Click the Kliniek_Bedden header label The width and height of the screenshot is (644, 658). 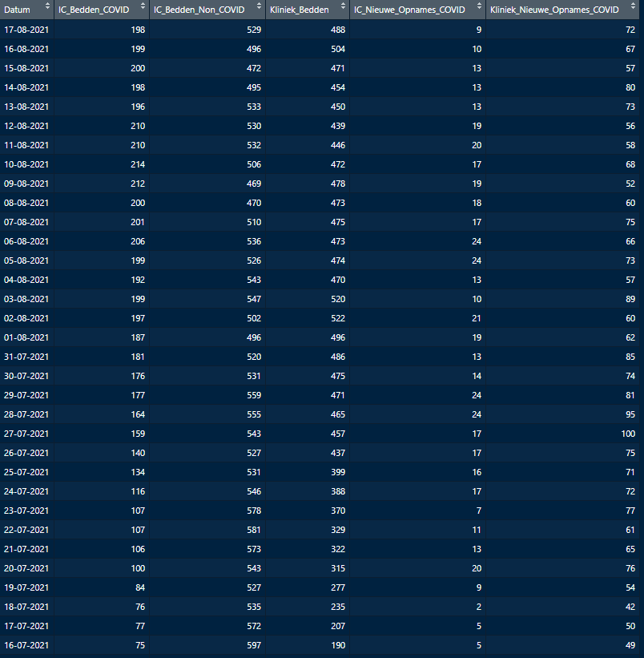pos(300,10)
